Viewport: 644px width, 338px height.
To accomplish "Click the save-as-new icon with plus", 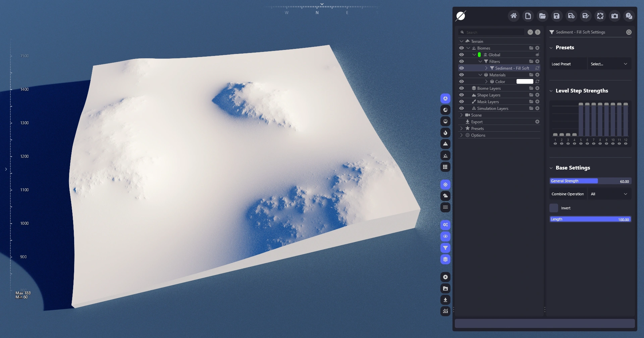I will pyautogui.click(x=571, y=16).
